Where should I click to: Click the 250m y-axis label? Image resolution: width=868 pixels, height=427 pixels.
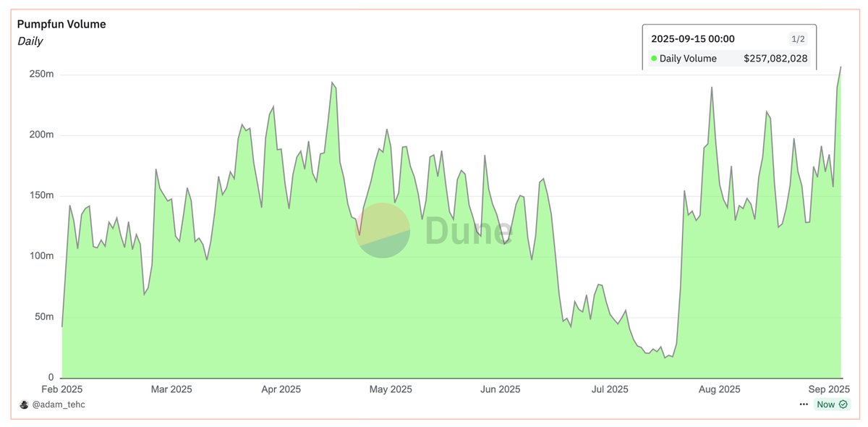pyautogui.click(x=41, y=75)
